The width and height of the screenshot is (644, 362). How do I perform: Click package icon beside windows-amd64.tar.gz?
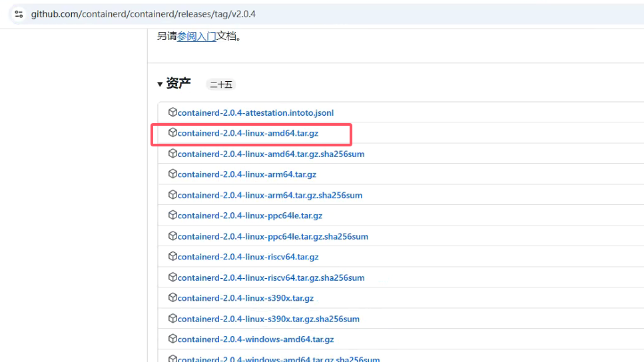[x=172, y=339]
